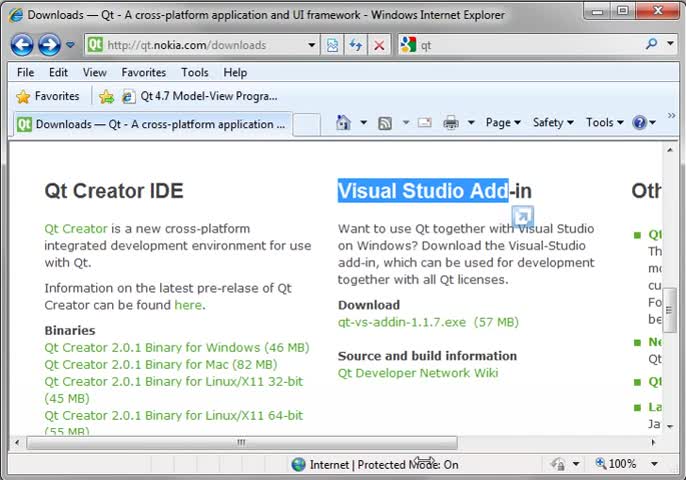Click the Print icon

pos(451,123)
